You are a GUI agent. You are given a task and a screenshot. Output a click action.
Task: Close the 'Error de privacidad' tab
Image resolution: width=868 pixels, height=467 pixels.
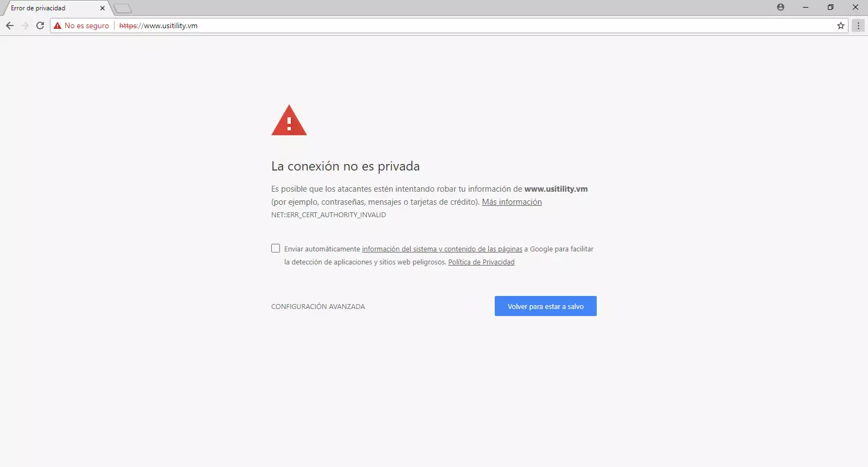[x=103, y=8]
